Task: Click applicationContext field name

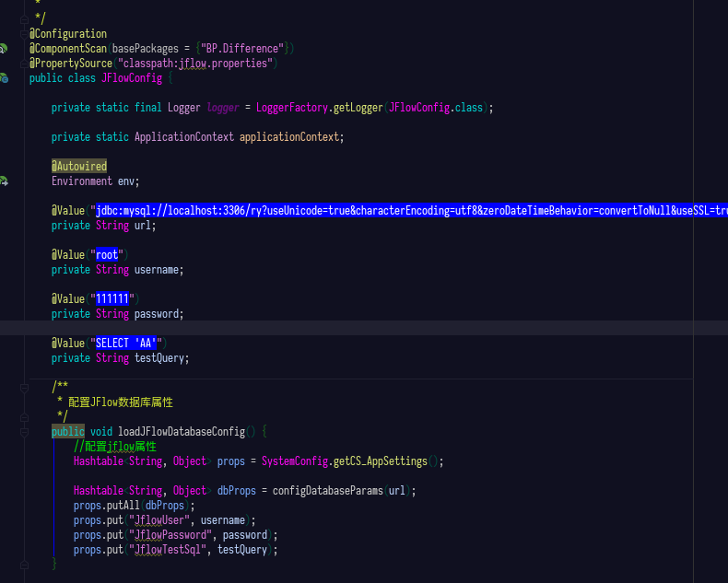Action: pos(289,137)
